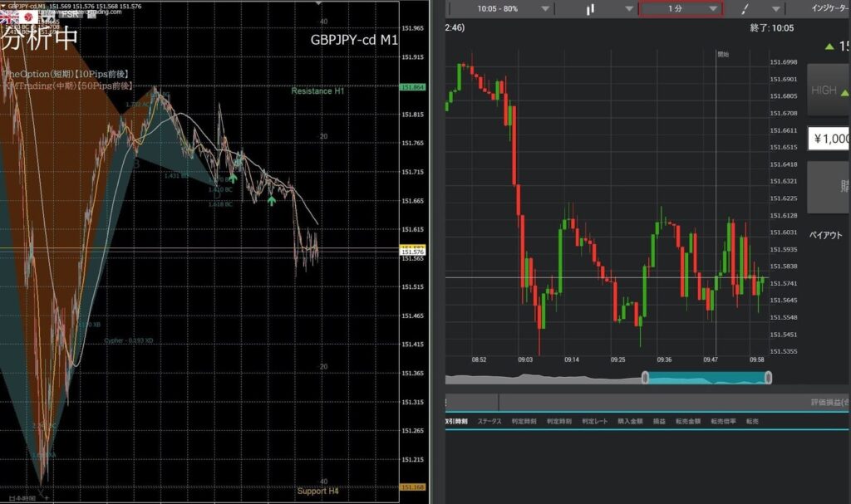Screen dimensions: 851x504
Task: Click the teal selected range of the chart navigator
Action: [x=706, y=378]
